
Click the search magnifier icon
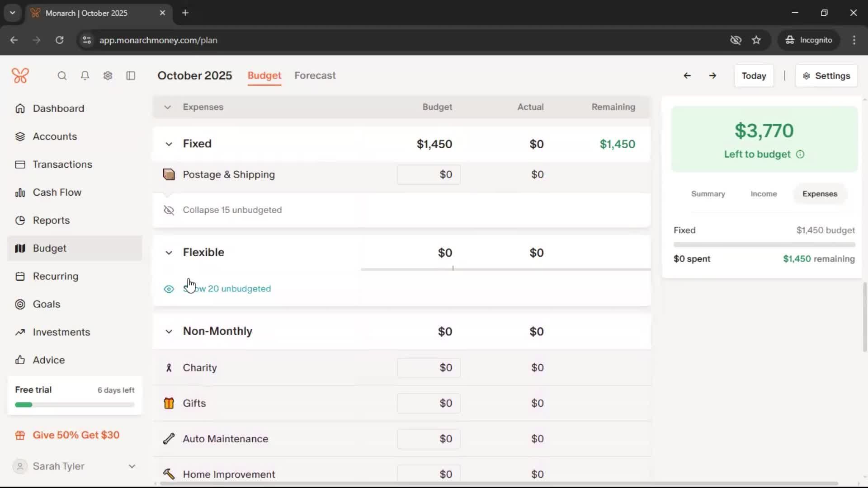62,76
